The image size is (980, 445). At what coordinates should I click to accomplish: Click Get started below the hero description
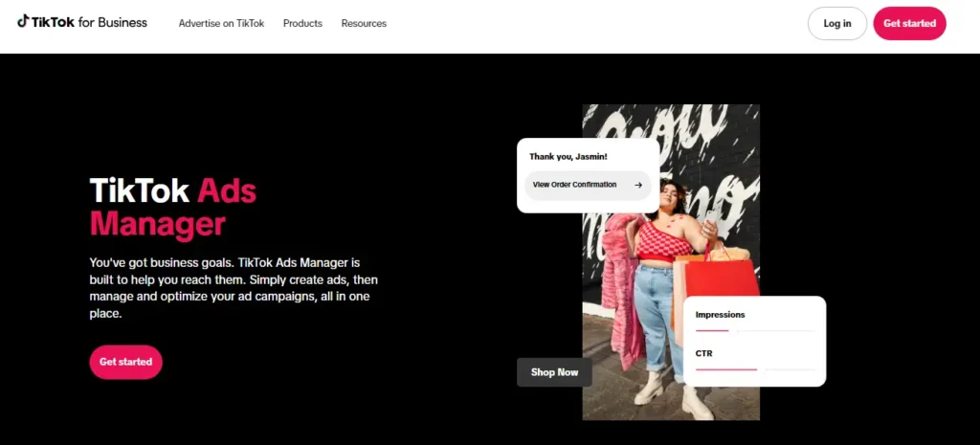(x=125, y=362)
